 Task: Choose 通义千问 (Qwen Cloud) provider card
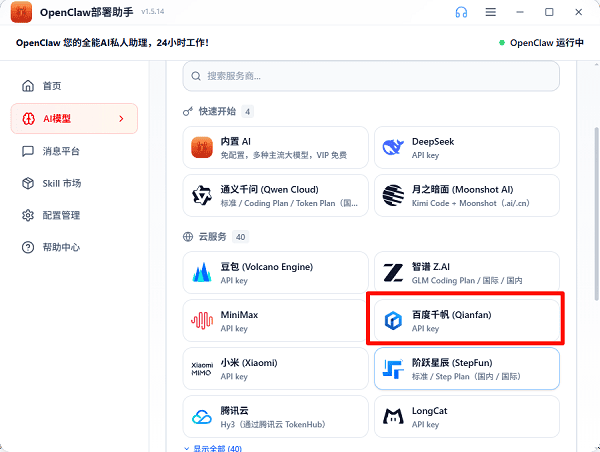point(276,196)
